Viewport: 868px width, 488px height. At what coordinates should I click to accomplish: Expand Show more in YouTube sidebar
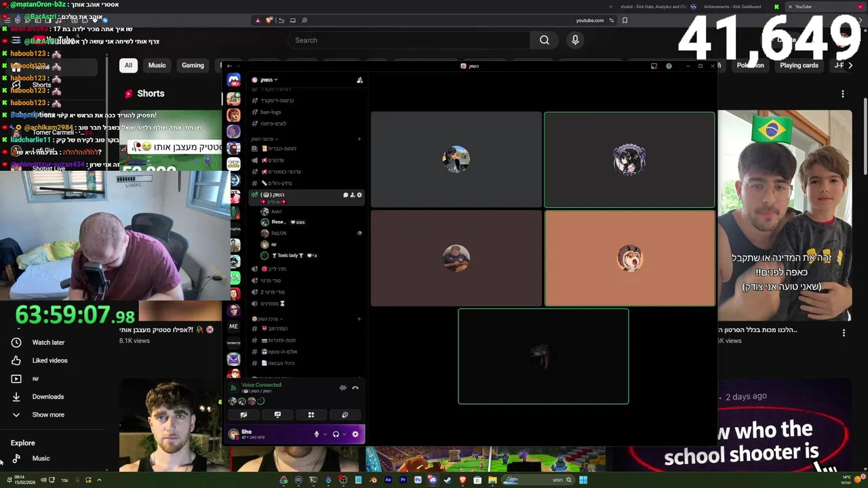pos(48,415)
